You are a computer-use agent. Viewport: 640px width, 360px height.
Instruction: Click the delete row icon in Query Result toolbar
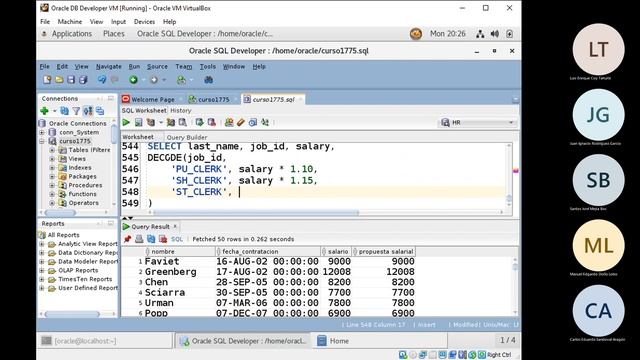click(x=163, y=239)
